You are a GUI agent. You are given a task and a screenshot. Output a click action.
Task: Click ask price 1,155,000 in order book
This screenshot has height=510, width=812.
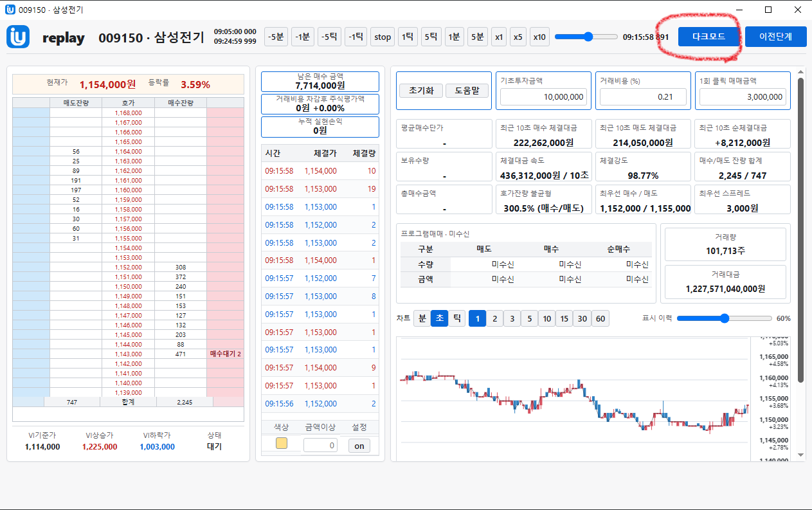coord(128,238)
